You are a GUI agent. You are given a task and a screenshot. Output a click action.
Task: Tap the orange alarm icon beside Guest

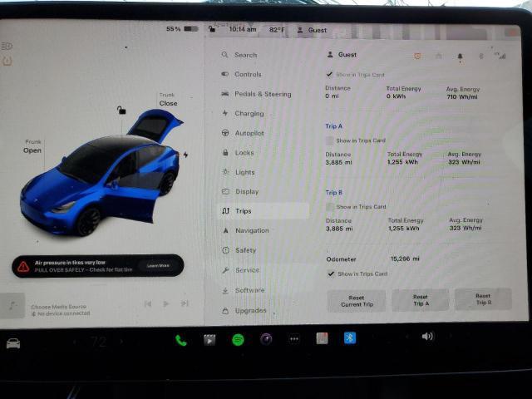pos(417,57)
